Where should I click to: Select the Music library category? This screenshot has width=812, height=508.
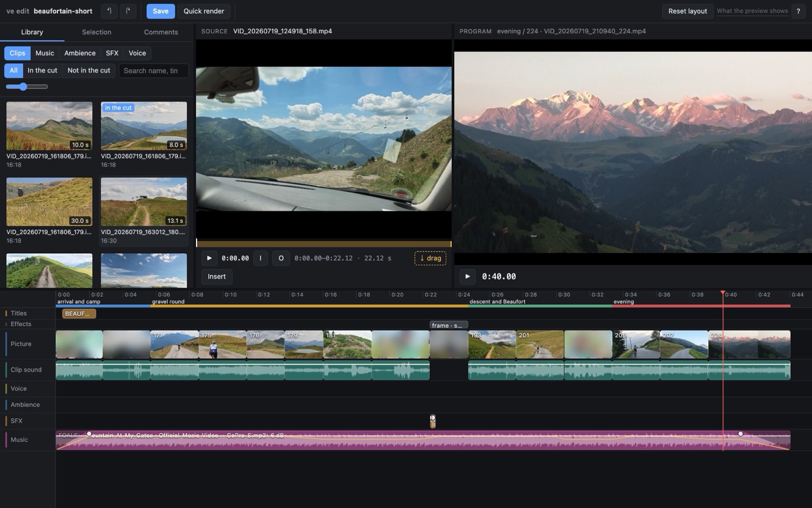point(45,53)
